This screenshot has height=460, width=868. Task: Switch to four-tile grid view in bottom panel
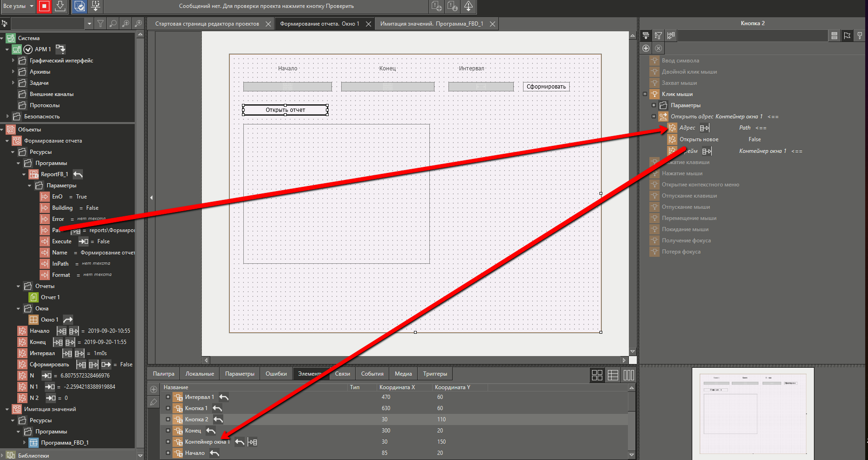click(597, 375)
